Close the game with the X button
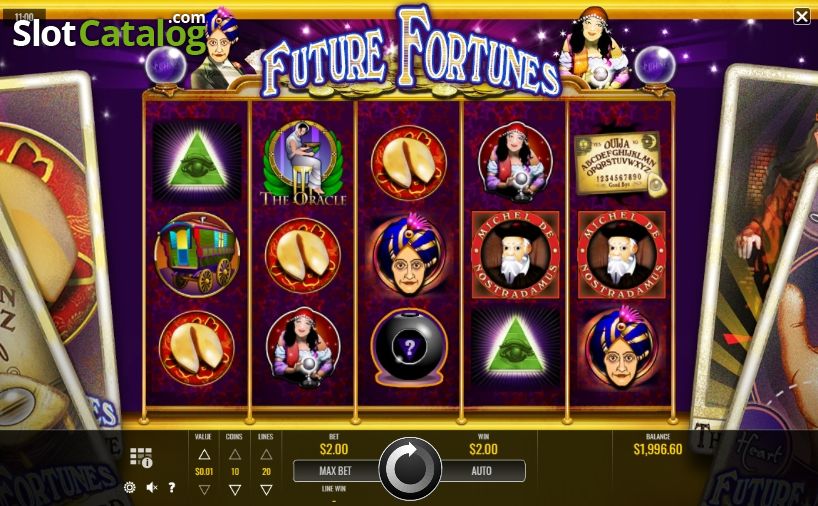Viewport: 818px width, 506px height. point(802,17)
